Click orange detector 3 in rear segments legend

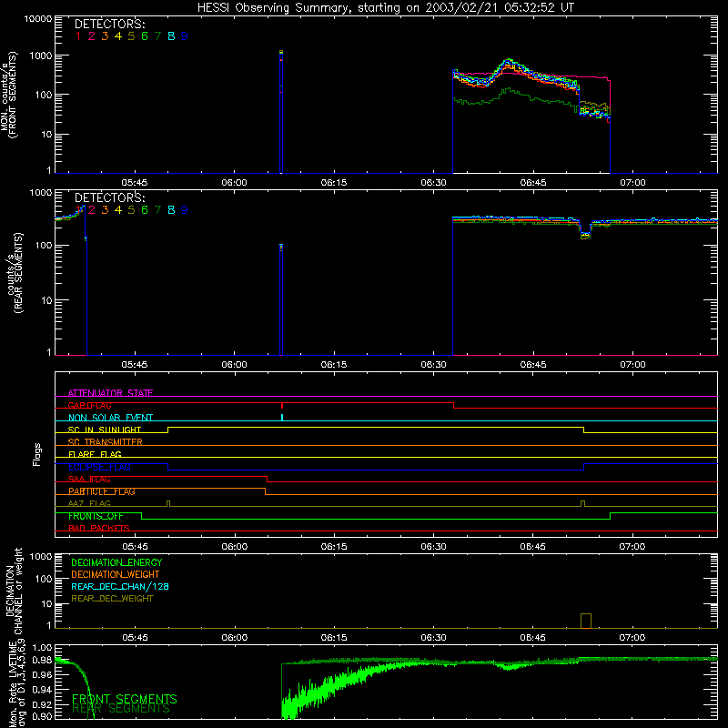click(x=105, y=210)
